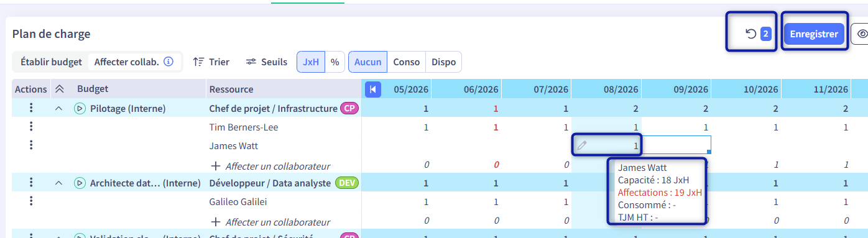The width and height of the screenshot is (868, 238).
Task: Open the Trier sort option
Action: point(211,62)
